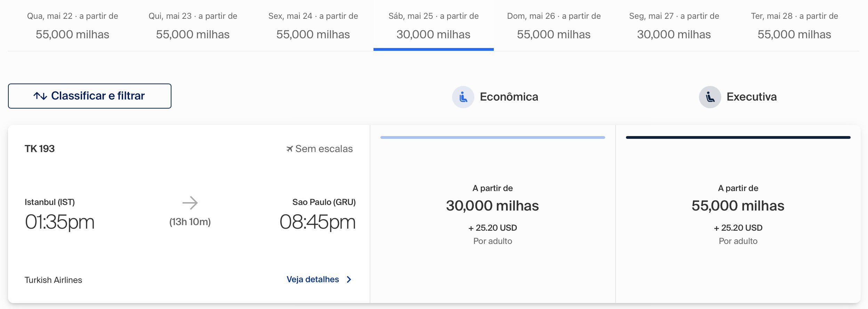Click the Executiva seat icon
Screen dimensions: 868x309
[710, 97]
